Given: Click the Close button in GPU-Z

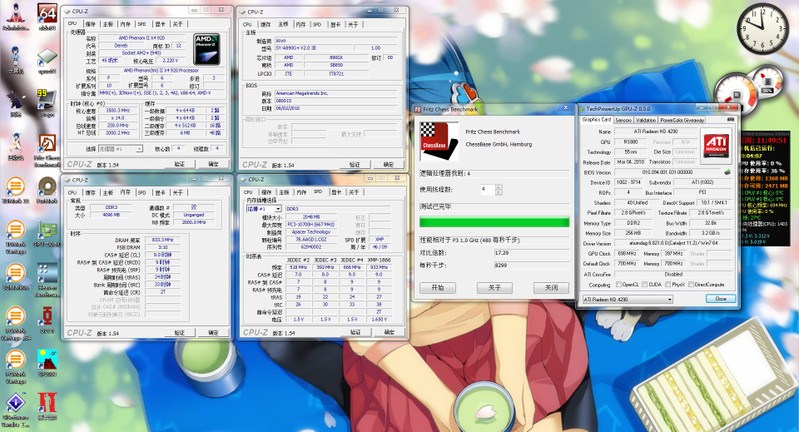Looking at the screenshot, I should [x=721, y=299].
